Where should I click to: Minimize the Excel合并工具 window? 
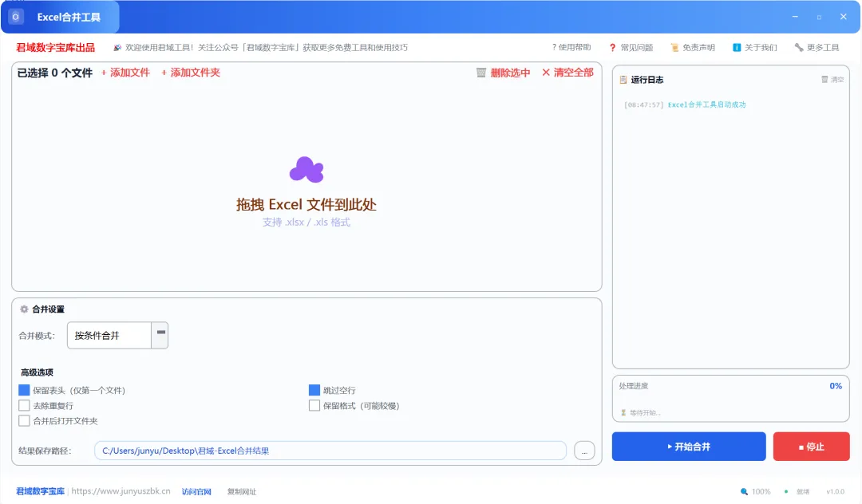795,17
